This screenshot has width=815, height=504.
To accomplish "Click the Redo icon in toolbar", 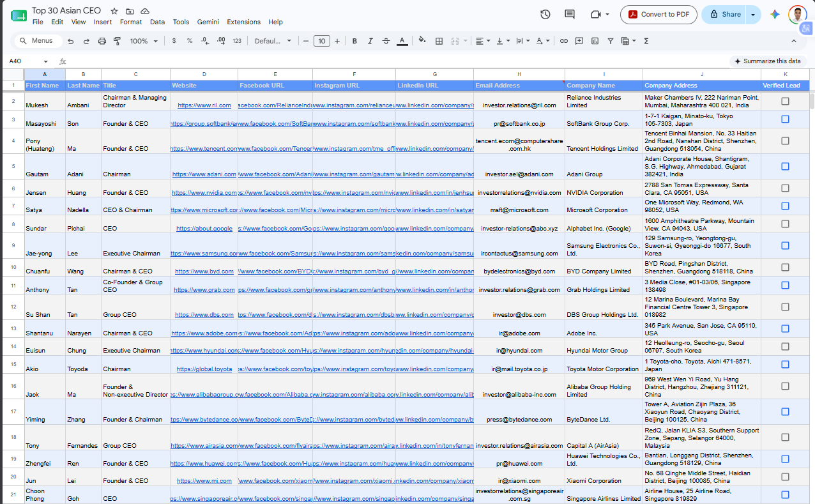I will click(x=86, y=41).
